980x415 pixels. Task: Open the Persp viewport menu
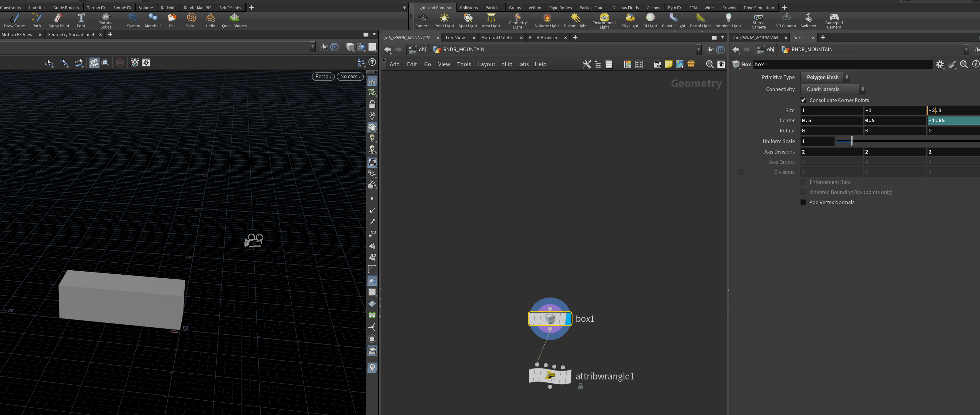tap(324, 77)
